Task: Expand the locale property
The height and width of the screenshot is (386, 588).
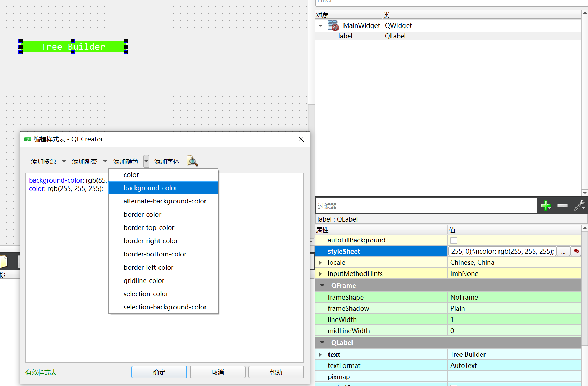Action: coord(320,263)
